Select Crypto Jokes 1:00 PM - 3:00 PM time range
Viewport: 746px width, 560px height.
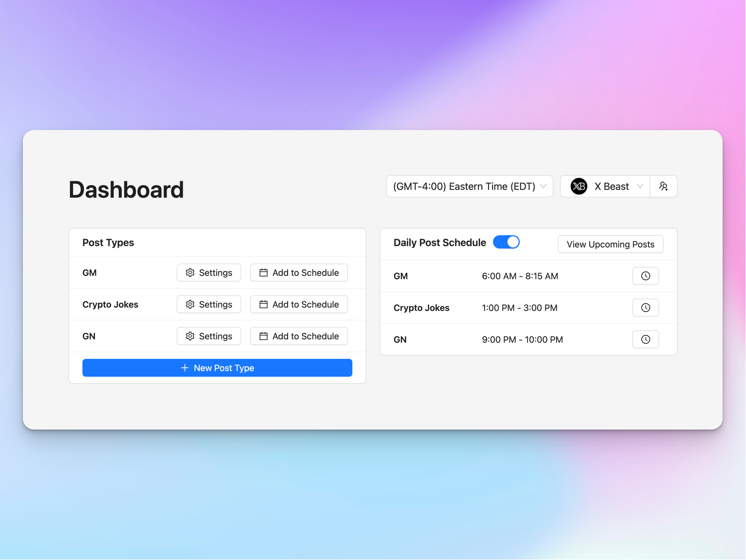(519, 308)
